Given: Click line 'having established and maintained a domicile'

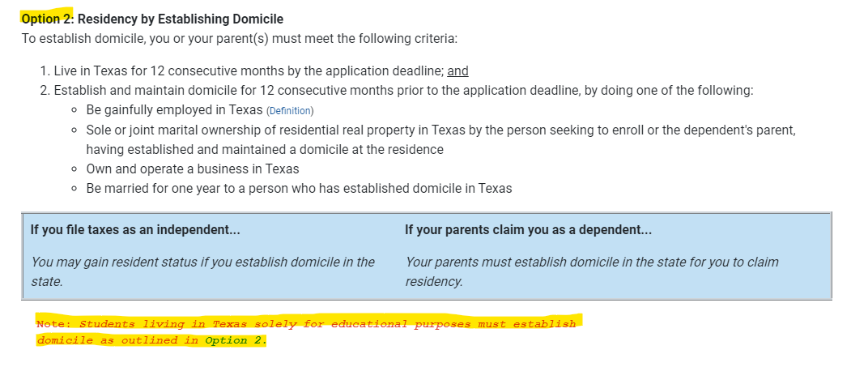Looking at the screenshot, I should click(265, 149).
